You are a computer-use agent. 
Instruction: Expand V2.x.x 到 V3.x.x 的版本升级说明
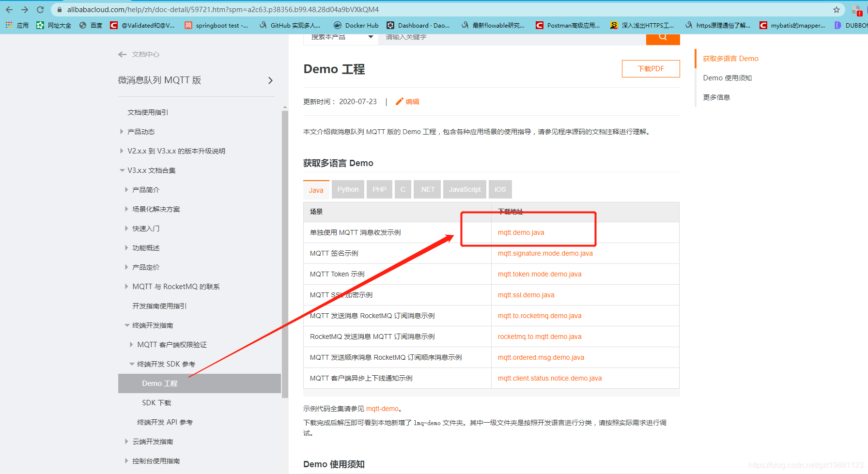click(x=122, y=151)
